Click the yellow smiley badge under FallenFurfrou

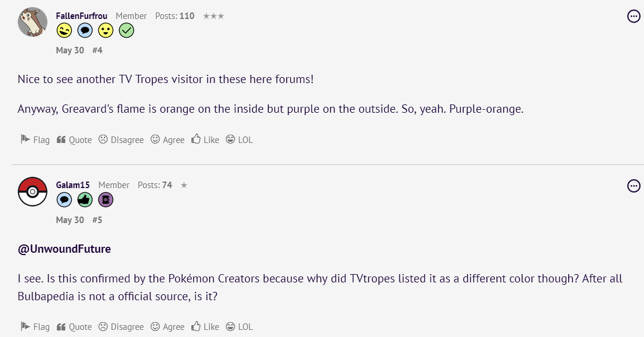click(105, 30)
